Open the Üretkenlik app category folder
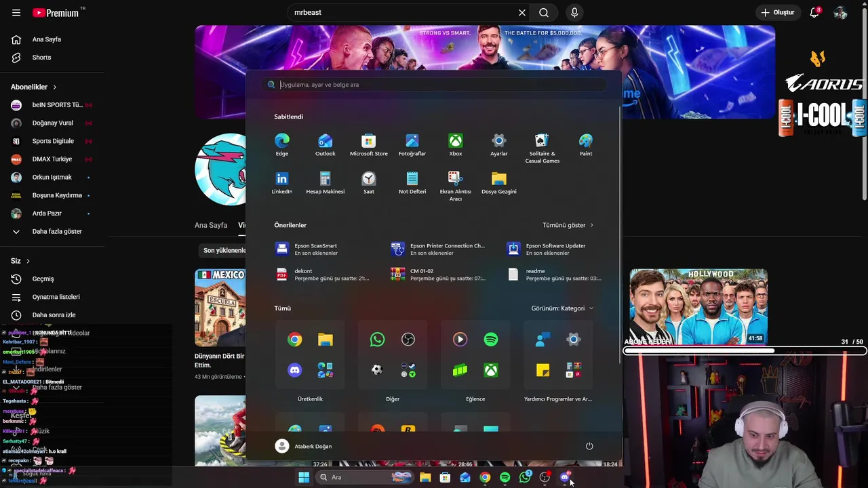The image size is (868, 488). [x=310, y=354]
